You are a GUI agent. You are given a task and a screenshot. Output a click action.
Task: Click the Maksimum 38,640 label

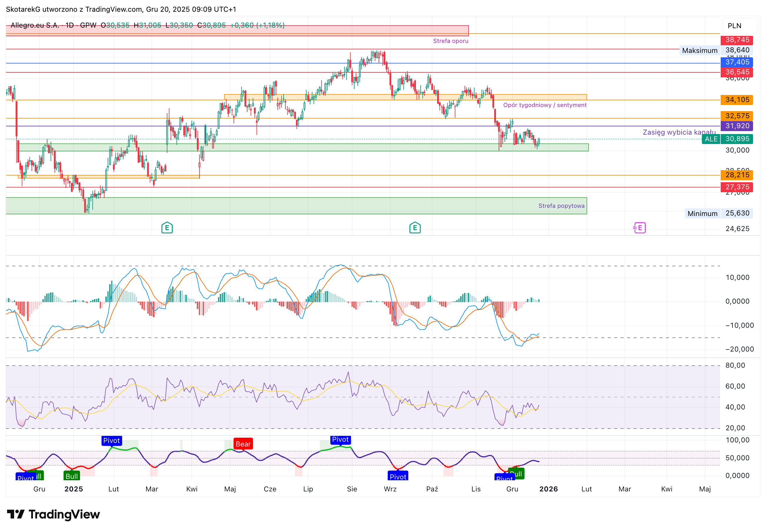tap(716, 50)
